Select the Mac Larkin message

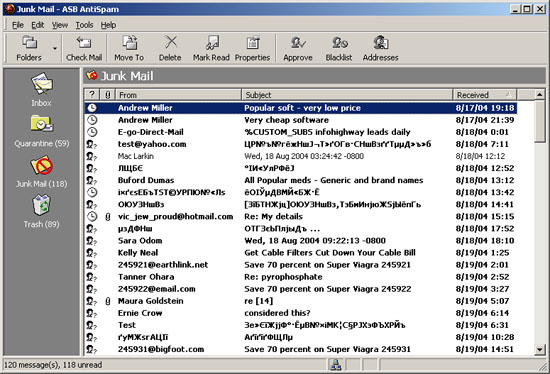click(301, 156)
